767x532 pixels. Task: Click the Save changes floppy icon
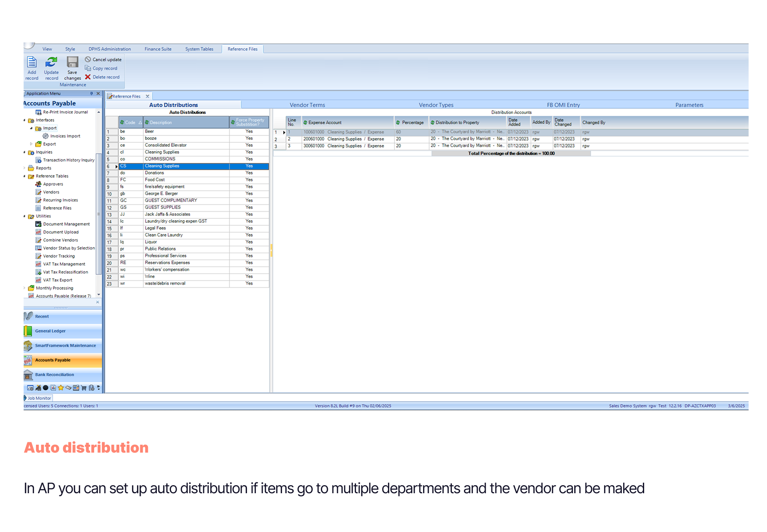click(x=72, y=63)
